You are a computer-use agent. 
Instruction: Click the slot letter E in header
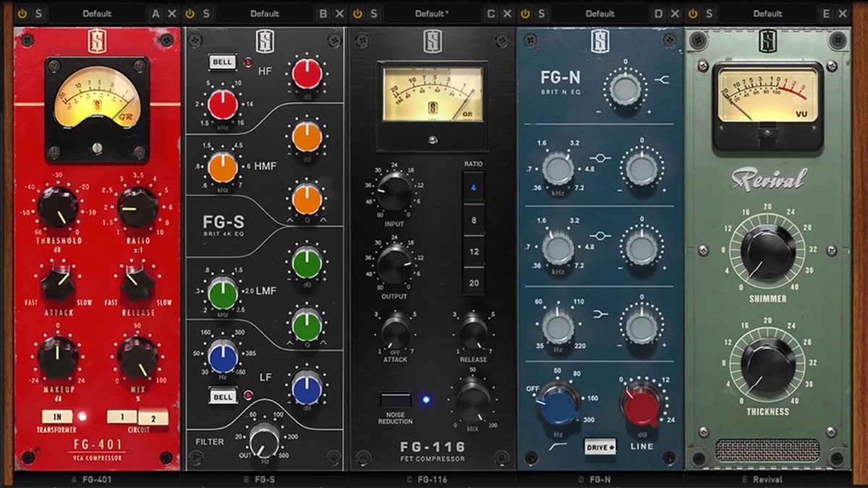pyautogui.click(x=826, y=14)
